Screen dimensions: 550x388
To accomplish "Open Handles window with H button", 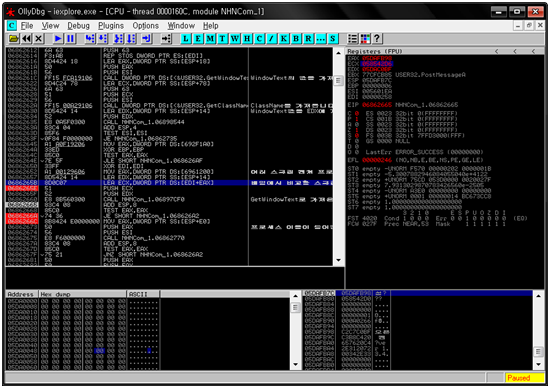I will pyautogui.click(x=247, y=39).
